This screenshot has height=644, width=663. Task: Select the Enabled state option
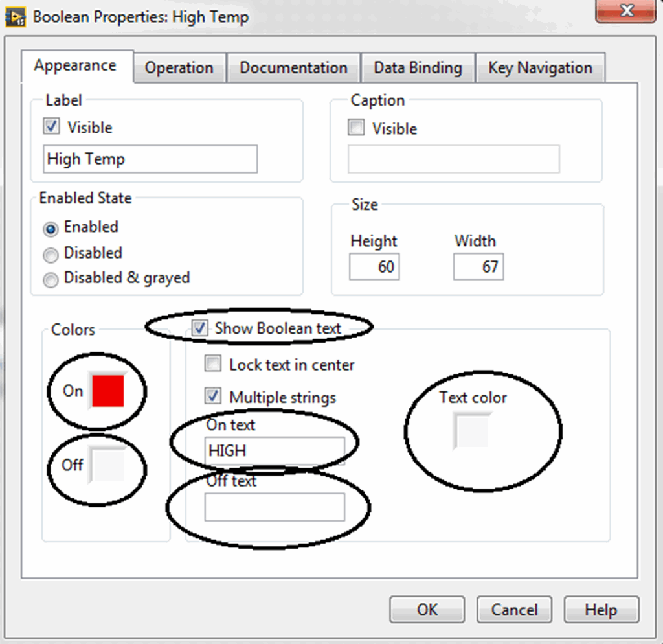(x=51, y=229)
